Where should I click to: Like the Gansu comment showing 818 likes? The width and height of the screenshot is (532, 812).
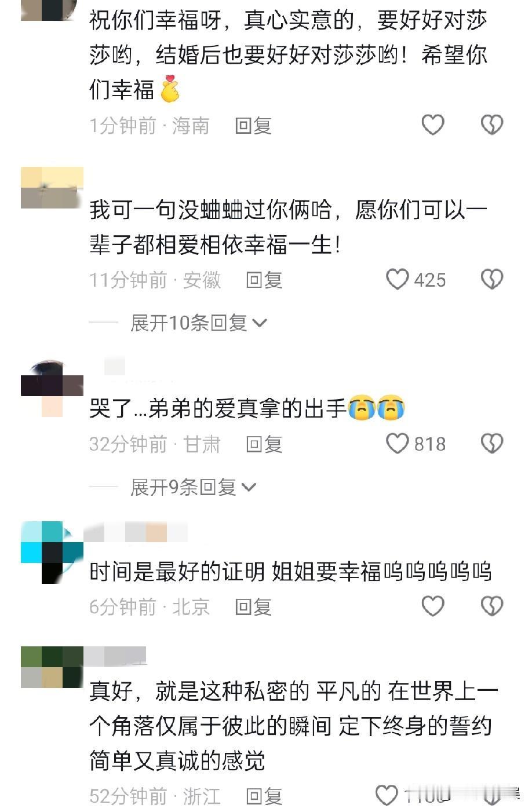(x=398, y=444)
